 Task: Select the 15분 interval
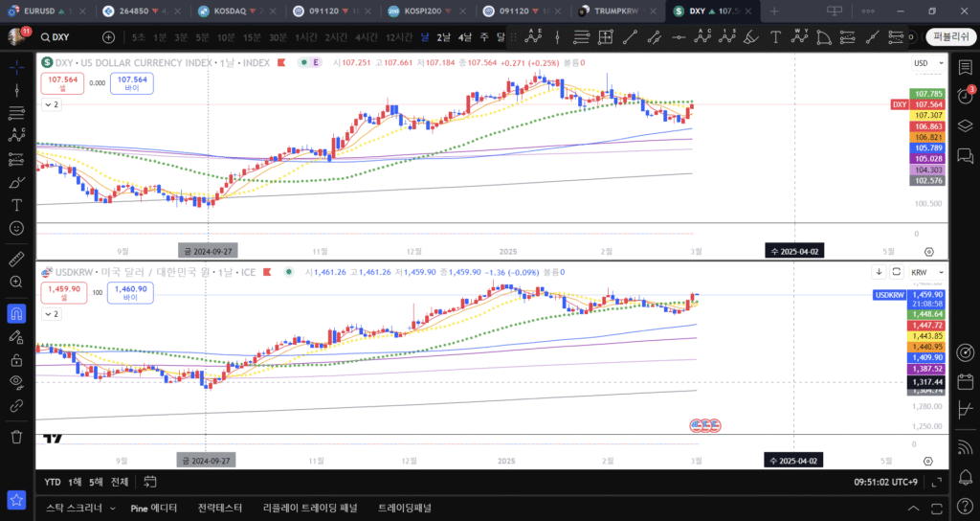pos(252,37)
